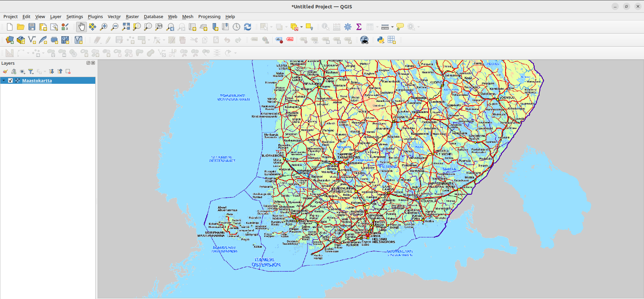Click the Zoom Last icon
This screenshot has height=299, width=644.
170,27
